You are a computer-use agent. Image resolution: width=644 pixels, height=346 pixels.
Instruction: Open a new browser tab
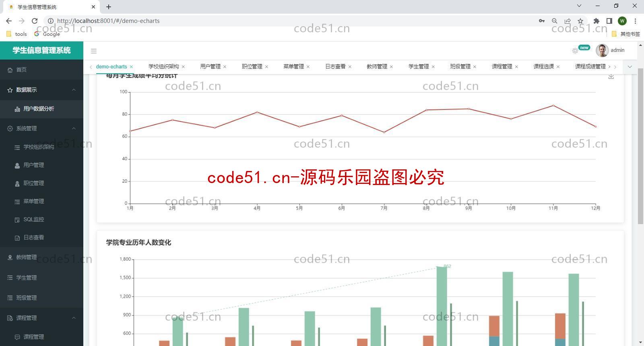pyautogui.click(x=109, y=7)
